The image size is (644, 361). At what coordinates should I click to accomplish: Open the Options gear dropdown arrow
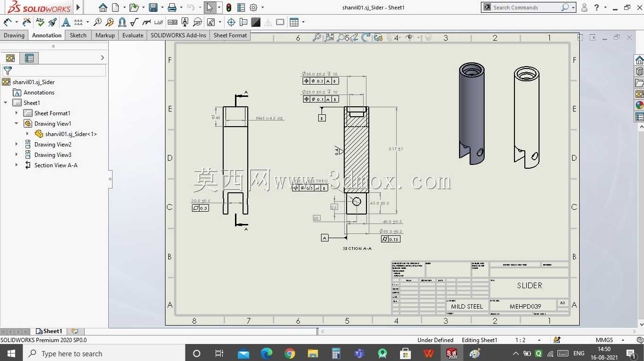coord(262,8)
